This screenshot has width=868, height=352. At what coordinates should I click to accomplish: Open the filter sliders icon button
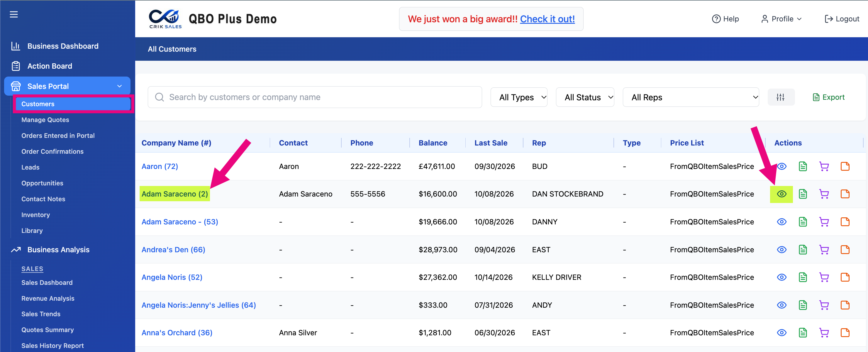(781, 97)
